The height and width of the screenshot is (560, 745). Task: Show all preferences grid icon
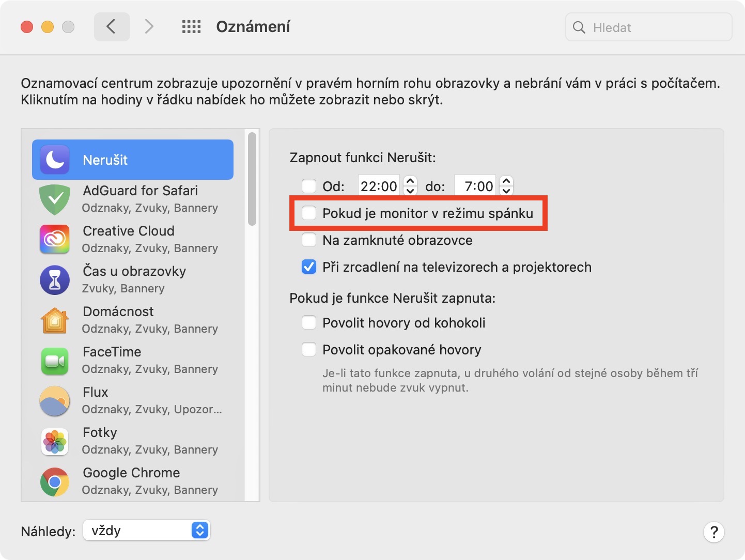click(x=191, y=27)
